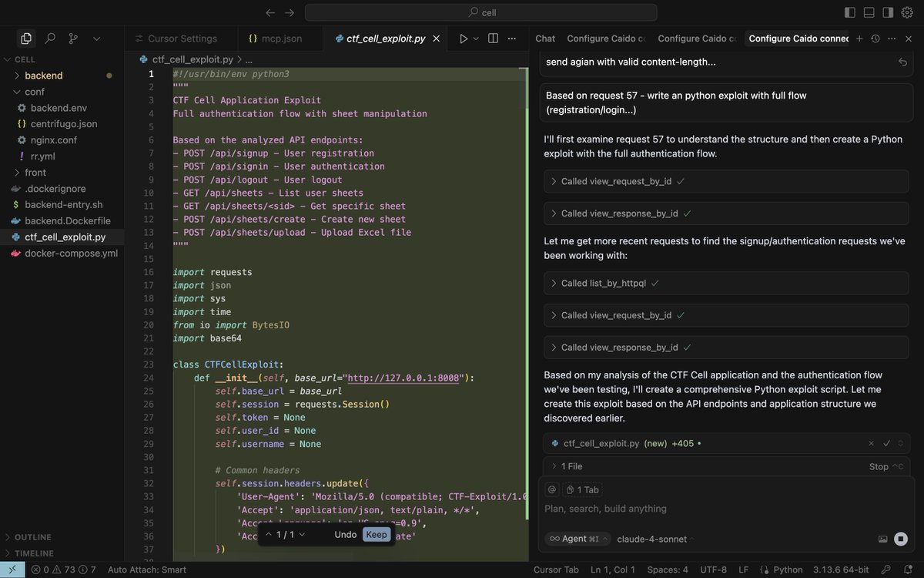Expand Called list_by_httpql entry
The width and height of the screenshot is (924, 578).
click(726, 283)
